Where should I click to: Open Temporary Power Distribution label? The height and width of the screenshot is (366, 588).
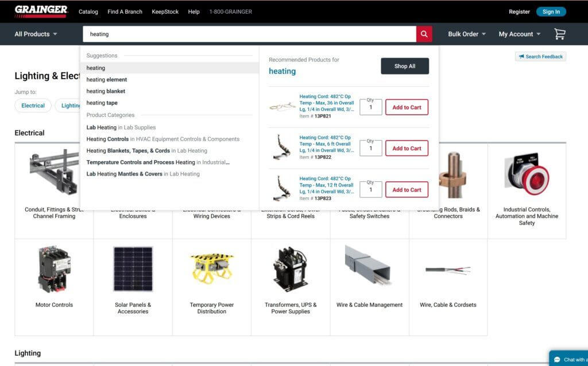pyautogui.click(x=212, y=308)
